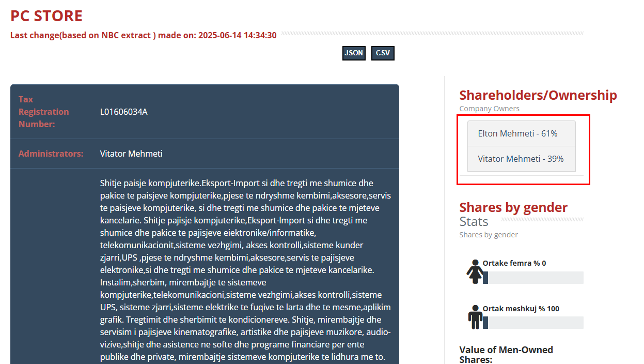Image resolution: width=644 pixels, height=364 pixels.
Task: Click the Last change date line
Action: pos(144,35)
